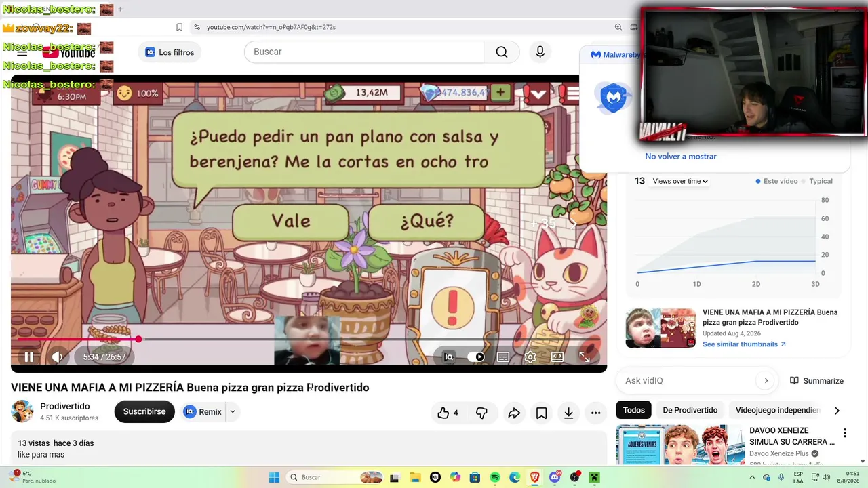Click the vidIQ Remix button

tap(203, 411)
